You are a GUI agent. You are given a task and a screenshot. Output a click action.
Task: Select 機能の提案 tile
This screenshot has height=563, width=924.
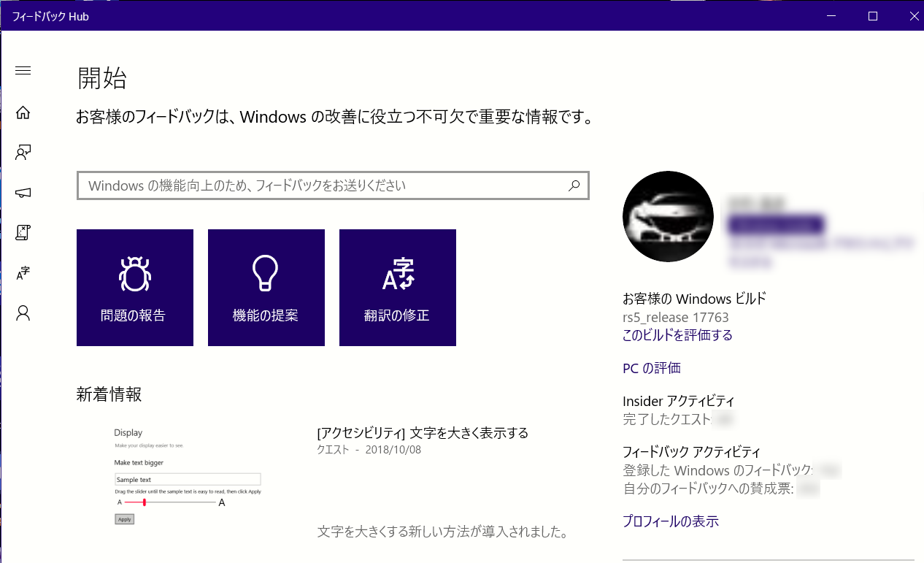[266, 288]
